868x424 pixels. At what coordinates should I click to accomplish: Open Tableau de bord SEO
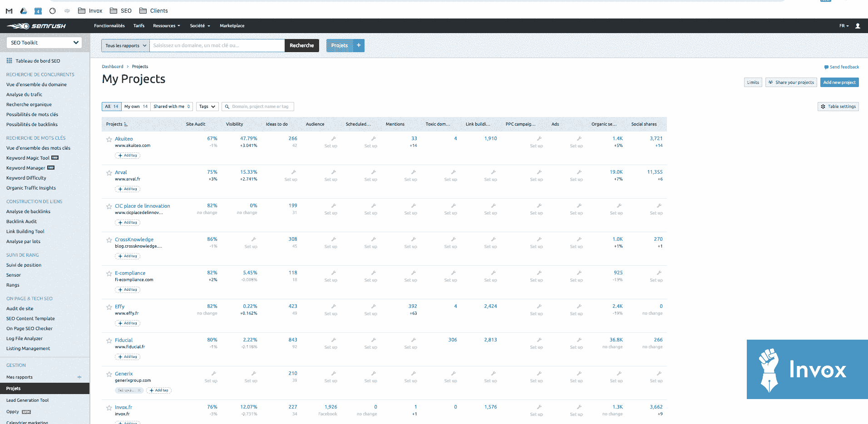(38, 61)
